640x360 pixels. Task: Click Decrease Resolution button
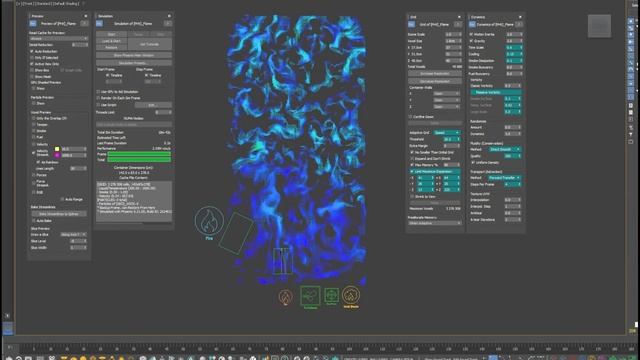(x=435, y=81)
